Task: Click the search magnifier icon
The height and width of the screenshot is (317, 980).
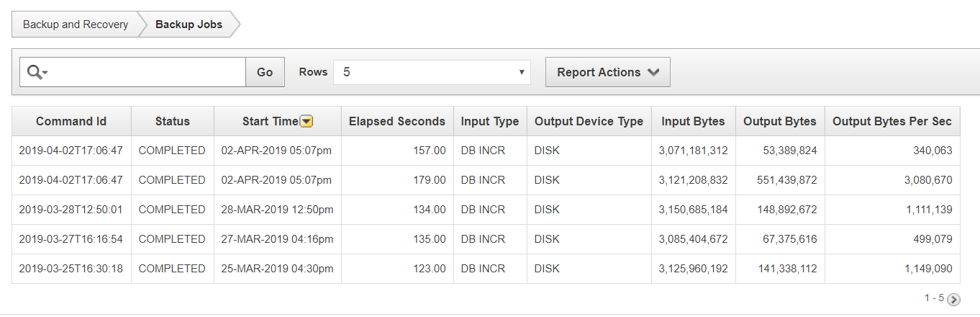Action: coord(36,72)
